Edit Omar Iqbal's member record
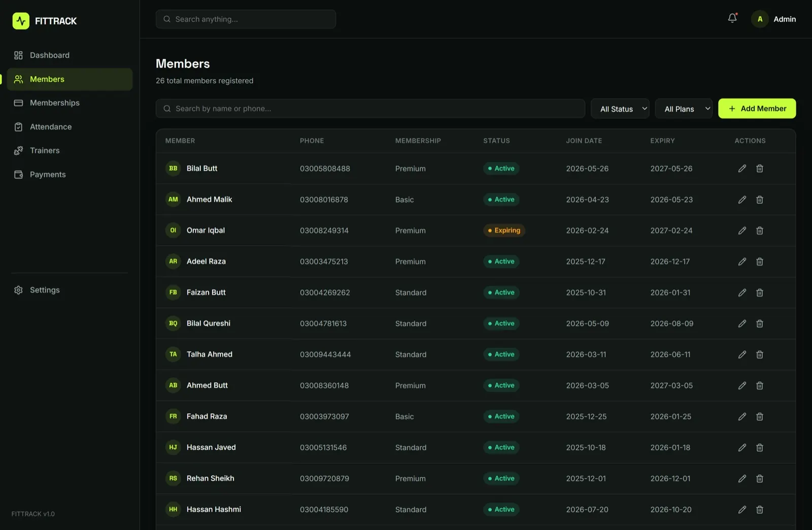This screenshot has width=812, height=530. tap(742, 230)
